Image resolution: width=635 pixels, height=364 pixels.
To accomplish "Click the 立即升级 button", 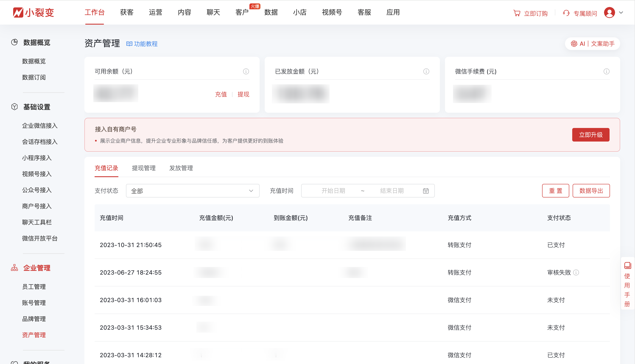I will (591, 135).
